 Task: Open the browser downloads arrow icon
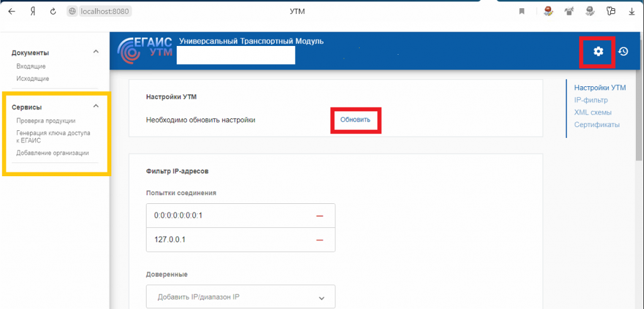[632, 11]
